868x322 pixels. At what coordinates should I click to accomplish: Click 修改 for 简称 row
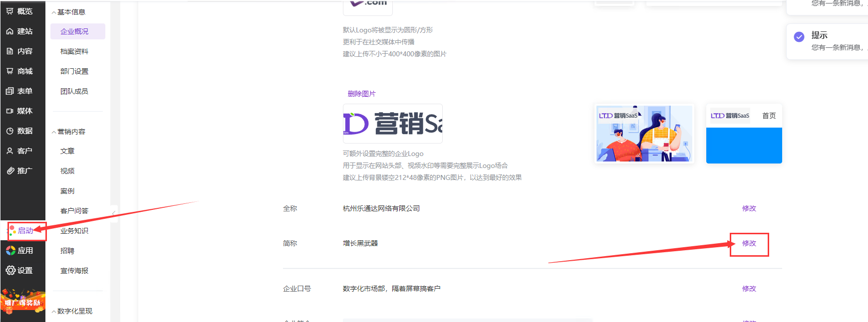click(x=749, y=243)
